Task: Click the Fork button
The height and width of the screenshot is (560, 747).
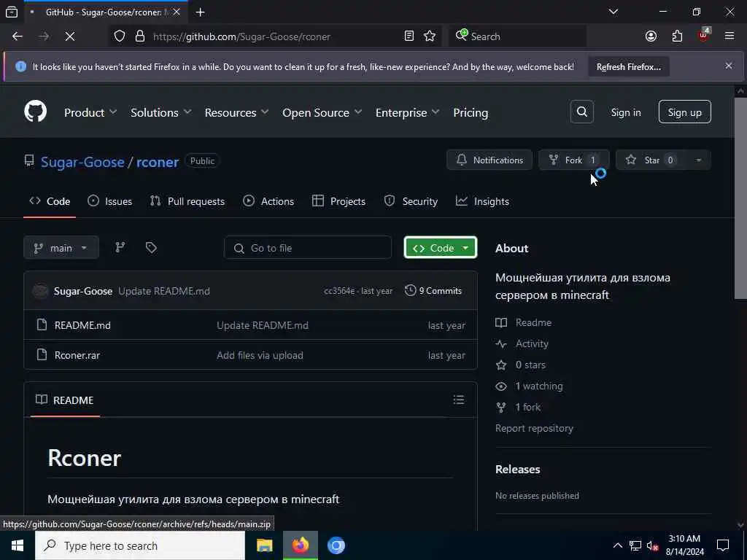Action: [x=573, y=160]
